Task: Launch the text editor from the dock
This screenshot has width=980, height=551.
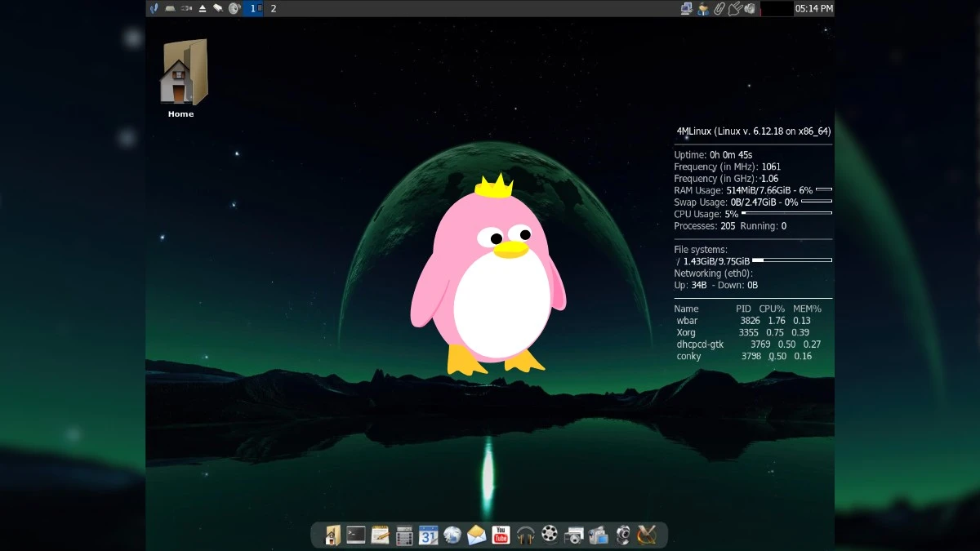Action: (380, 535)
